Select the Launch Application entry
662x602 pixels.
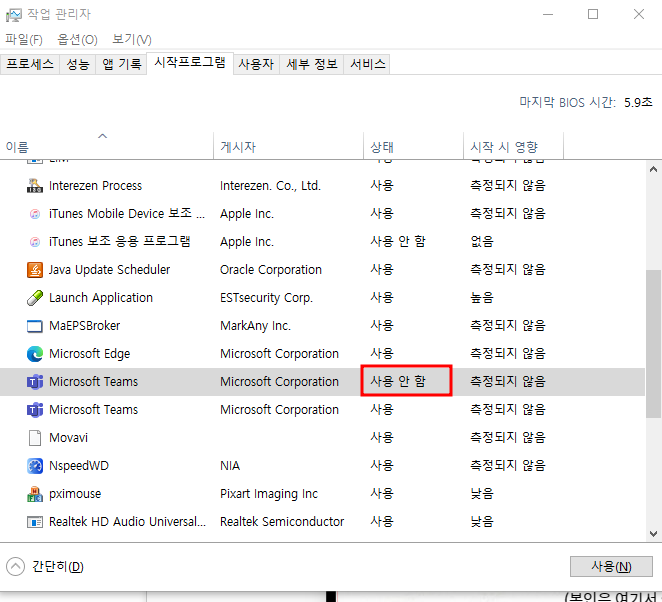click(x=101, y=298)
